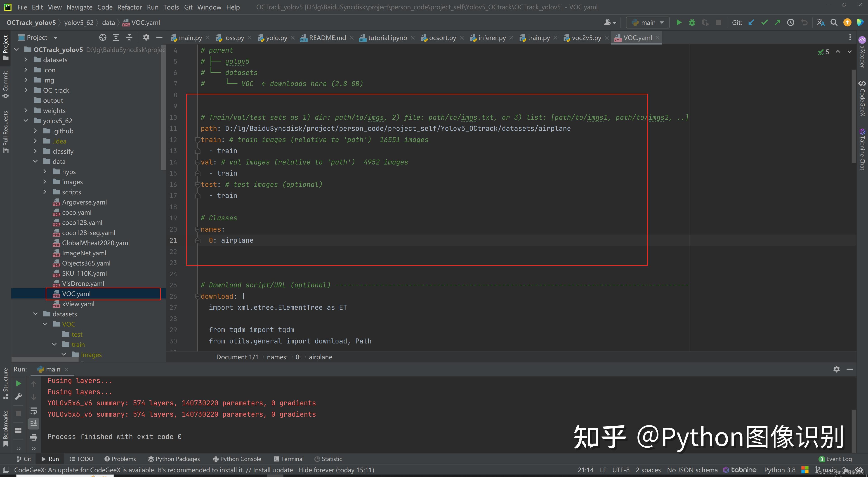Commit changes via the Git checkmark icon

pos(764,22)
